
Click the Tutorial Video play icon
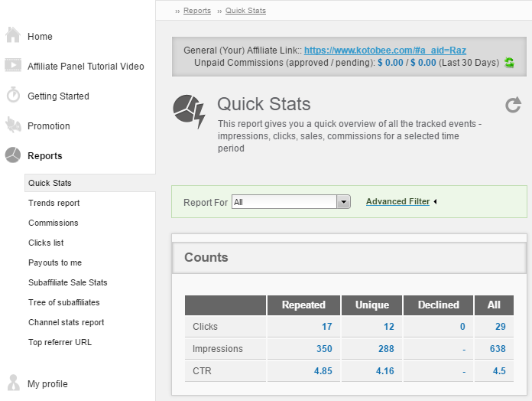[13, 66]
